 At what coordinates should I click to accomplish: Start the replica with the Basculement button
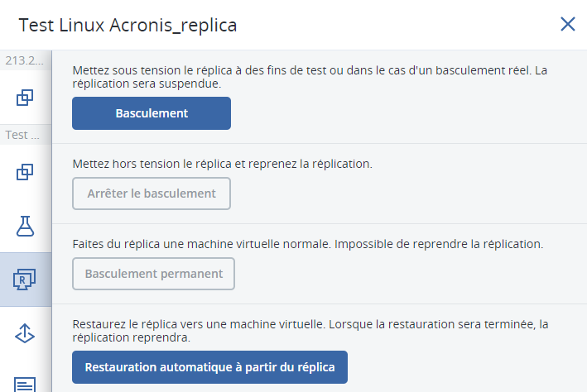tap(152, 113)
